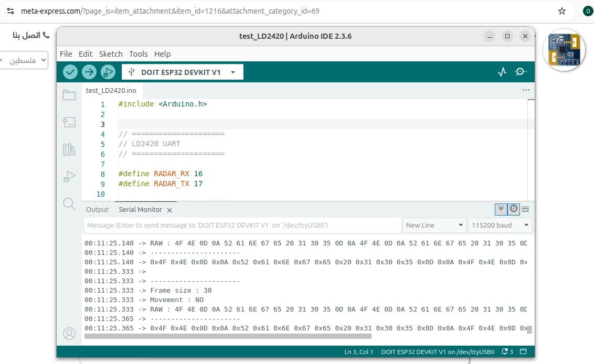The height and width of the screenshot is (364, 594).
Task: Select the test_LD2420.ino editor tab
Action: click(111, 91)
